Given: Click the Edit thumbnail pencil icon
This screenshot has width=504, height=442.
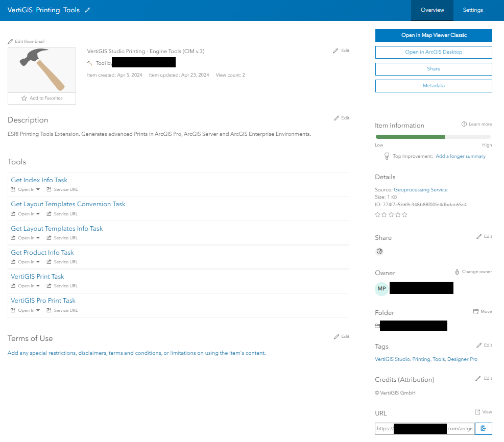Looking at the screenshot, I should pyautogui.click(x=10, y=41).
